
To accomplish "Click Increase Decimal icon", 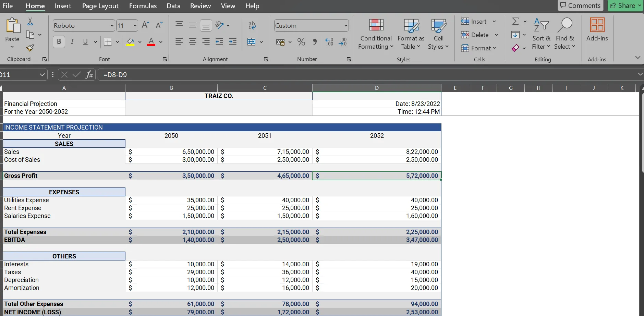I will pos(329,42).
